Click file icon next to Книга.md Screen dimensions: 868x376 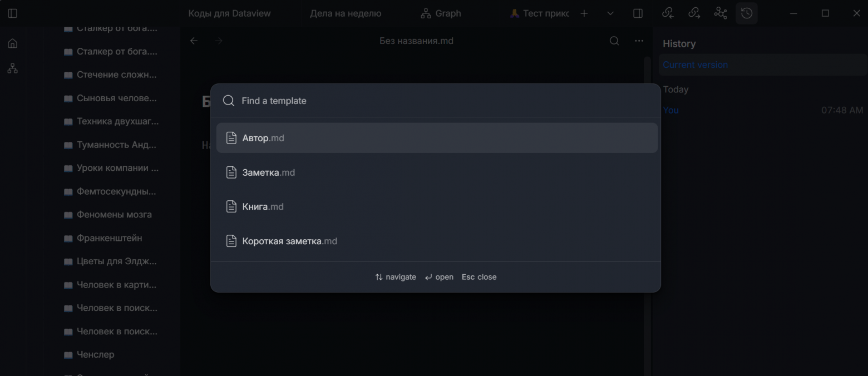point(231,206)
